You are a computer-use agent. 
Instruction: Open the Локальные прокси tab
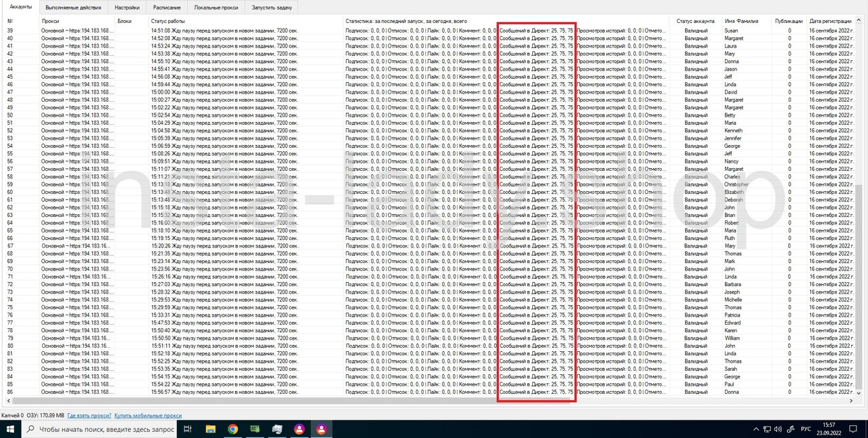[x=216, y=7]
